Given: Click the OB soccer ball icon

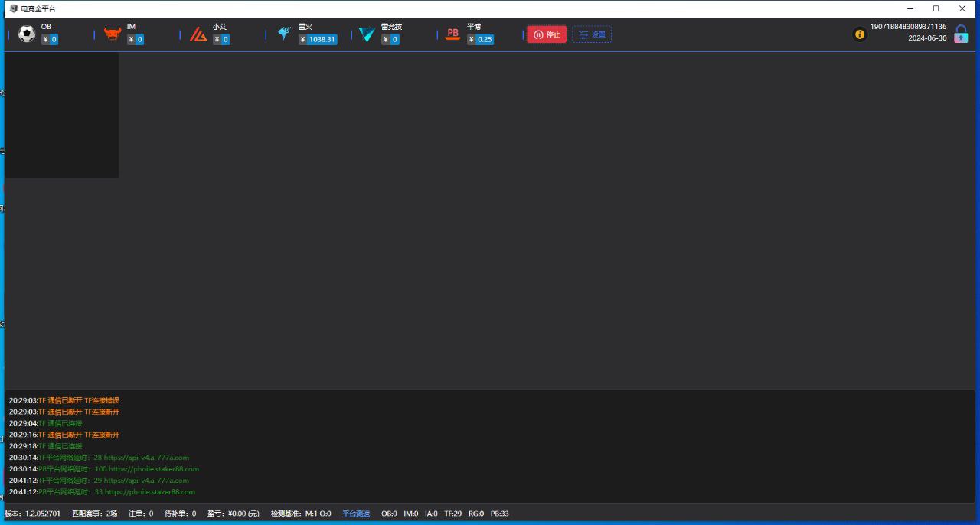Looking at the screenshot, I should coord(27,34).
